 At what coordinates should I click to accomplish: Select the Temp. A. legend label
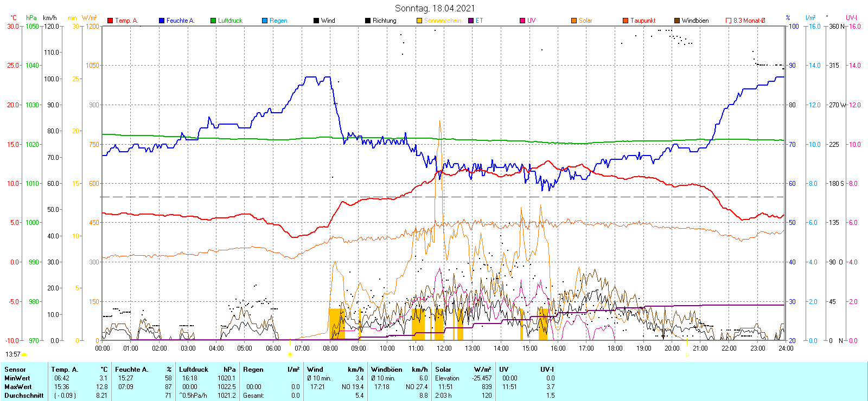tap(126, 21)
